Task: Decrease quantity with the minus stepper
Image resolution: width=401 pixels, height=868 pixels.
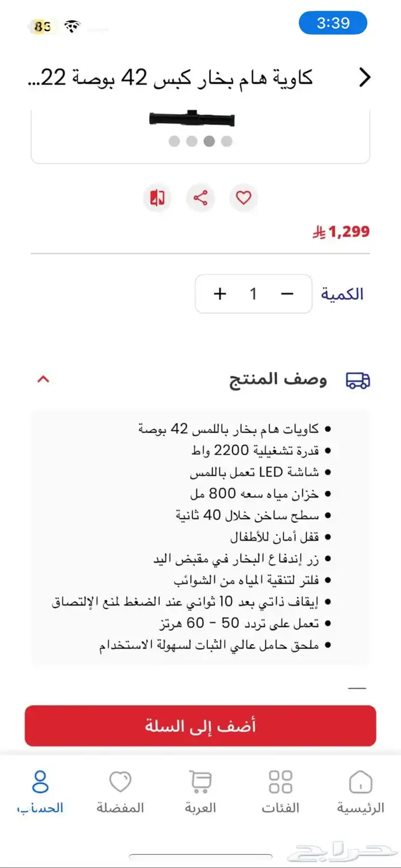Action: 287,294
